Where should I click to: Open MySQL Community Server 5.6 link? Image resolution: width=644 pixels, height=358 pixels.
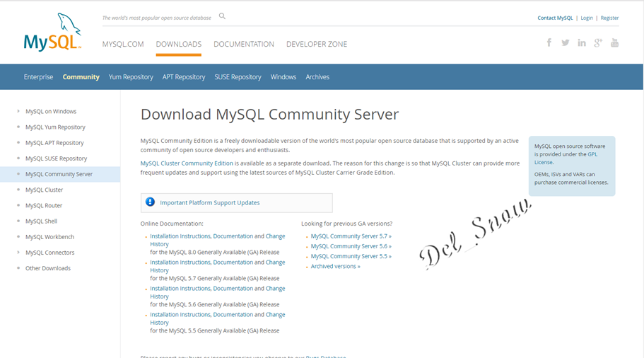(x=351, y=246)
